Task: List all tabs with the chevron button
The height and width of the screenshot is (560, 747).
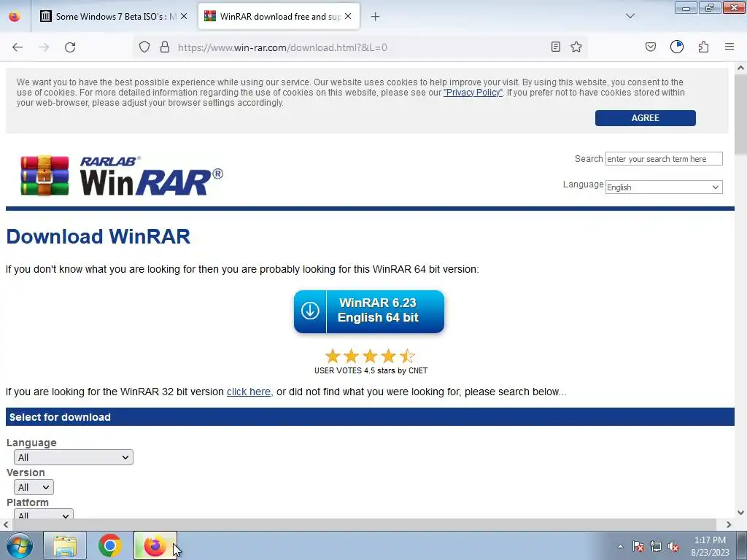Action: [630, 16]
